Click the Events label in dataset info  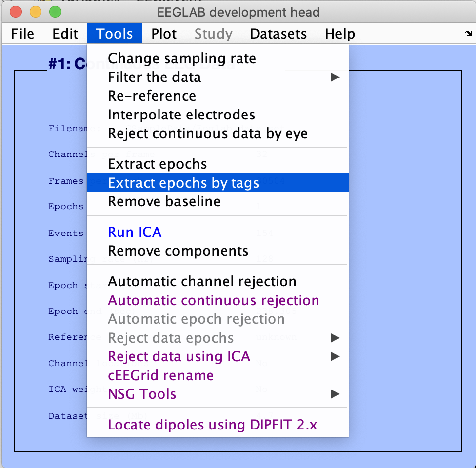(66, 233)
